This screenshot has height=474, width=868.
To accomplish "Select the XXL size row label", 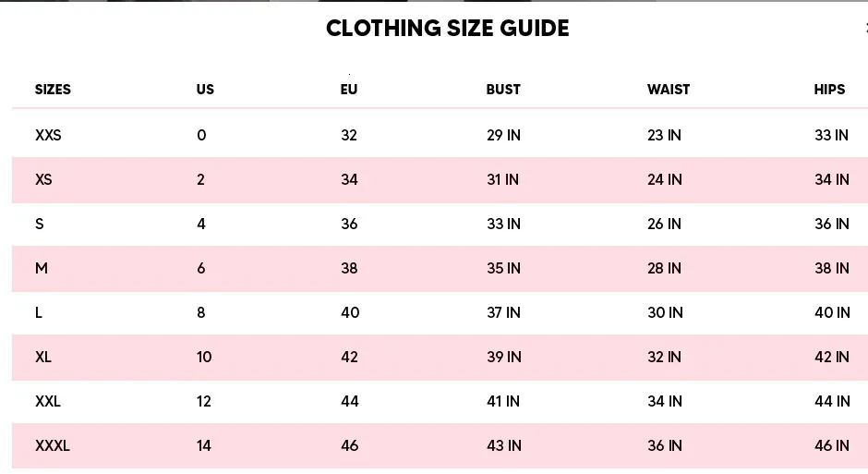I will (48, 401).
